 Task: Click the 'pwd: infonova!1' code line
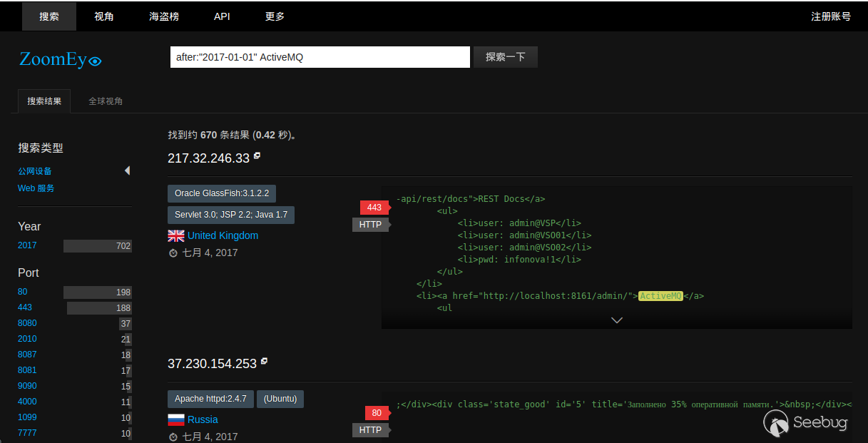(x=520, y=260)
